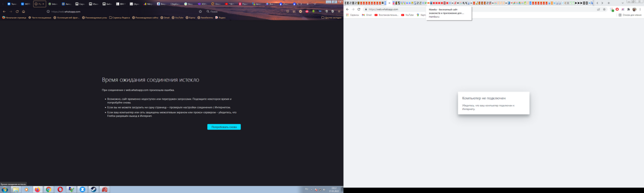Bookmark the page with the Firefox star icon

point(200,11)
